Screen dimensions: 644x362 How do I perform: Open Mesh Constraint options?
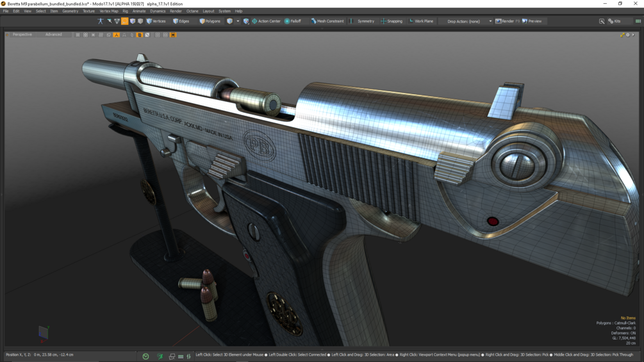pyautogui.click(x=327, y=21)
